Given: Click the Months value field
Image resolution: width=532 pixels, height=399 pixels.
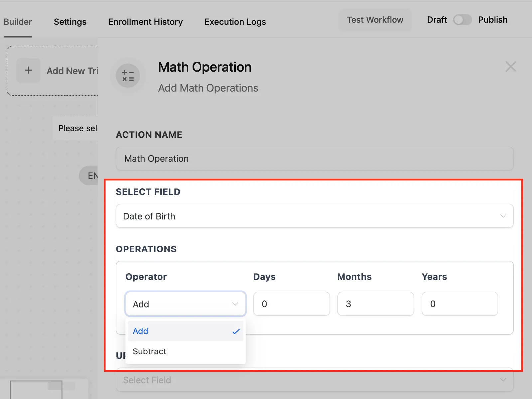Looking at the screenshot, I should 375,304.
